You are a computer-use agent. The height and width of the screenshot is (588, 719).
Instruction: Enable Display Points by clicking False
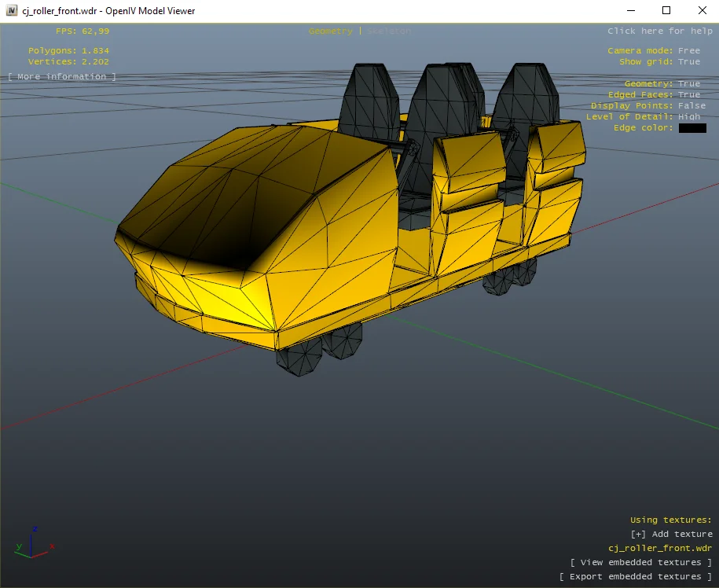(x=691, y=105)
